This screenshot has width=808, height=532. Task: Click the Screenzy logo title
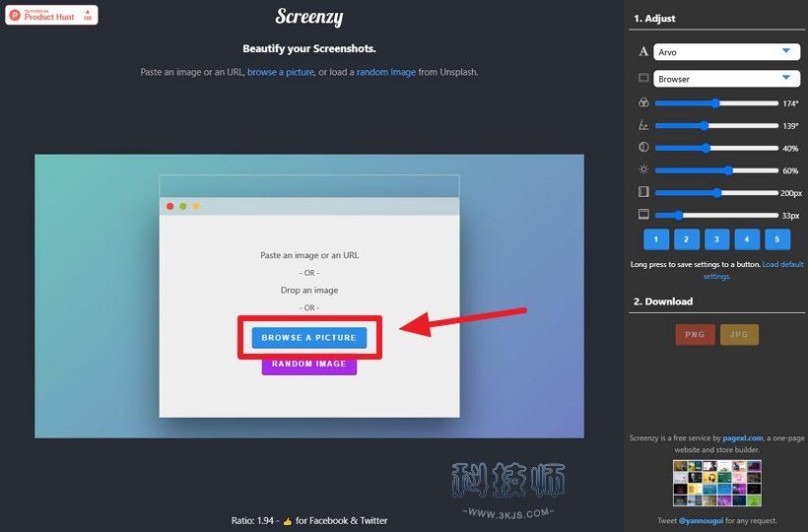(x=309, y=17)
